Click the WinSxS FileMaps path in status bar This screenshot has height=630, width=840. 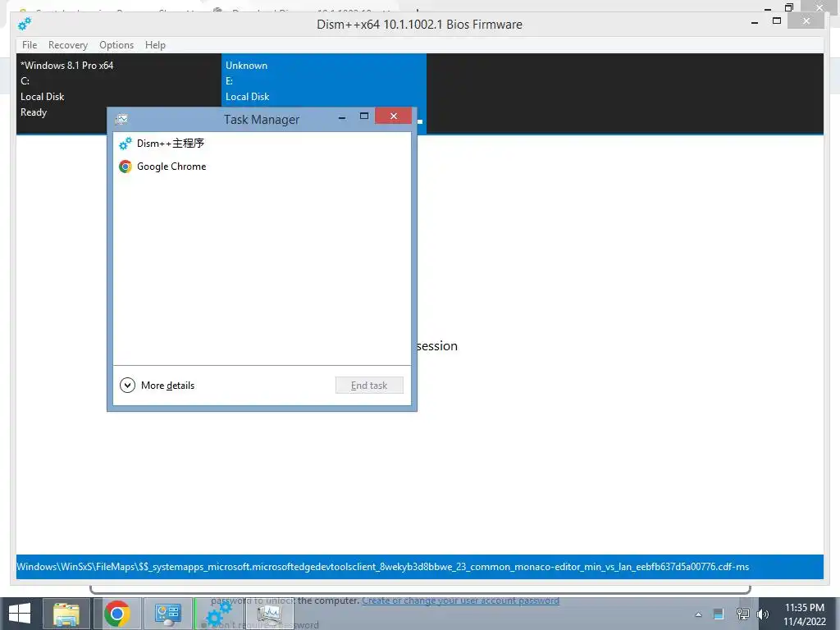tap(382, 567)
